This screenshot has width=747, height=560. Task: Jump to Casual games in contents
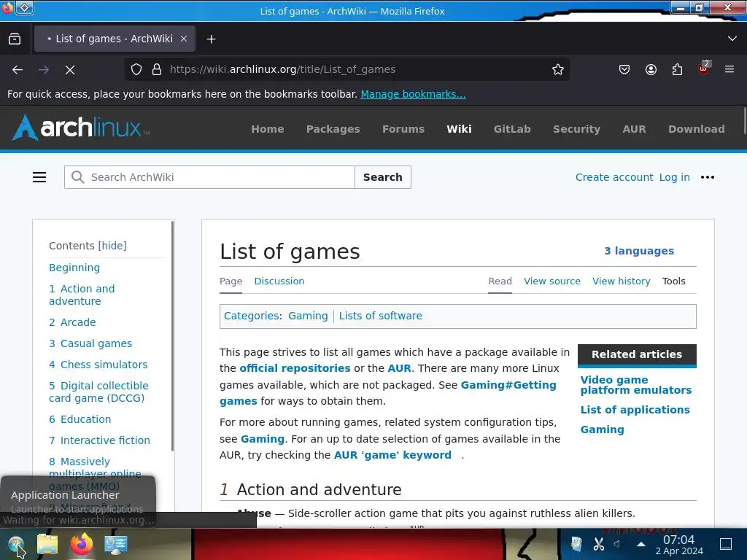coord(90,343)
